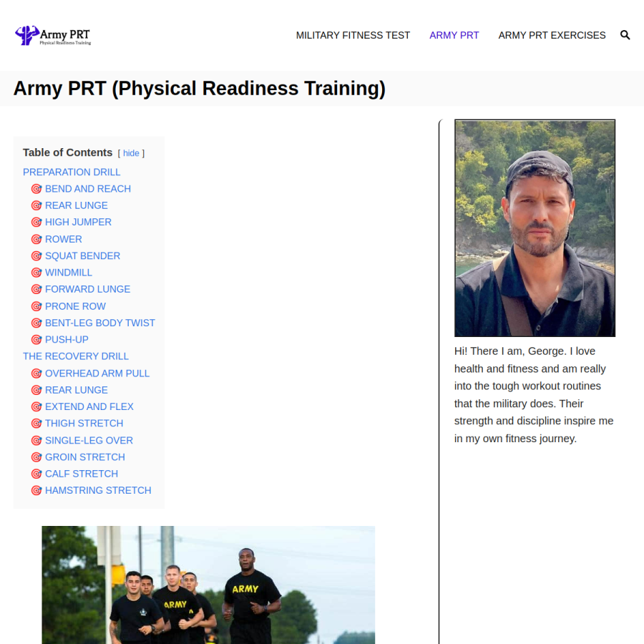The image size is (644, 644).
Task: Click target icon beside PUSH-UP
Action: tap(36, 340)
